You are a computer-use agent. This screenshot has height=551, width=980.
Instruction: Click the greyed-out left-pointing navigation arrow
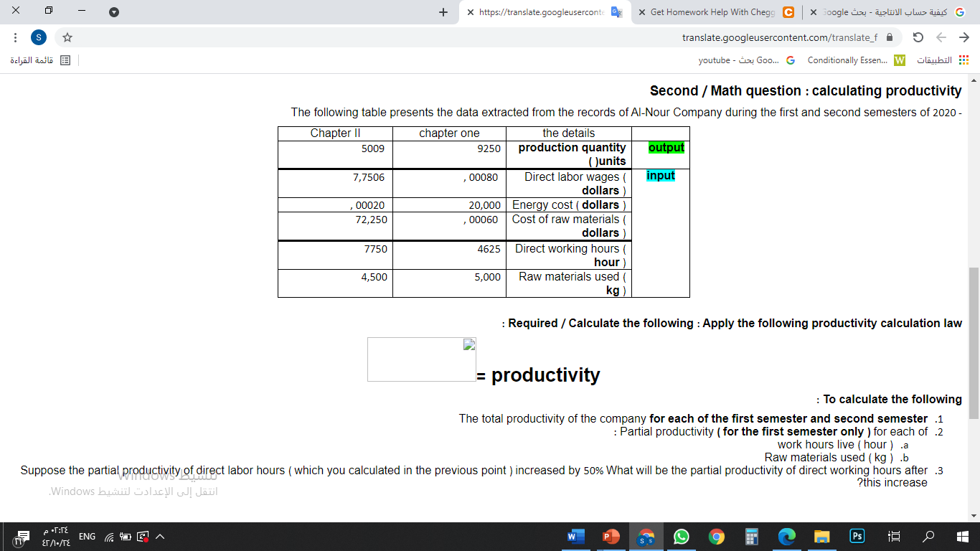pyautogui.click(x=941, y=37)
